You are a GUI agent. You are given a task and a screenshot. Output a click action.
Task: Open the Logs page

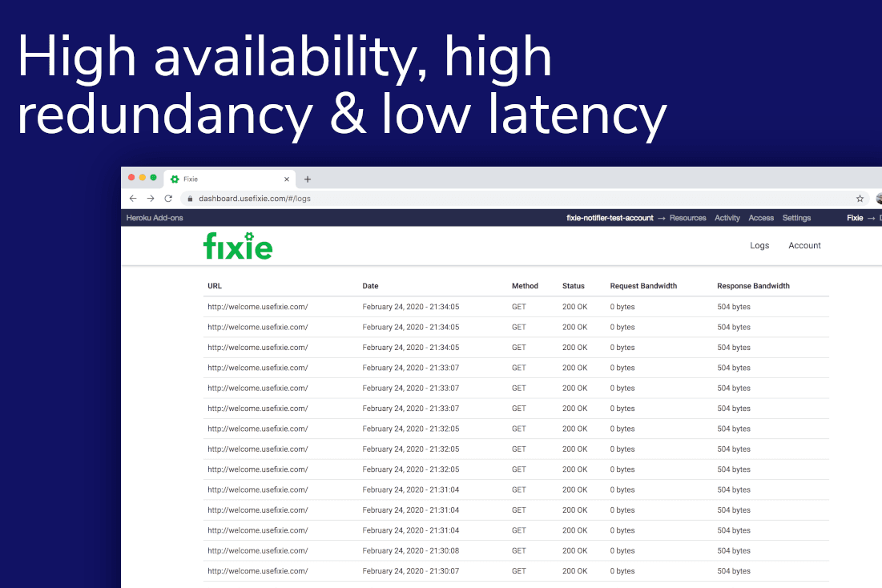coord(759,246)
